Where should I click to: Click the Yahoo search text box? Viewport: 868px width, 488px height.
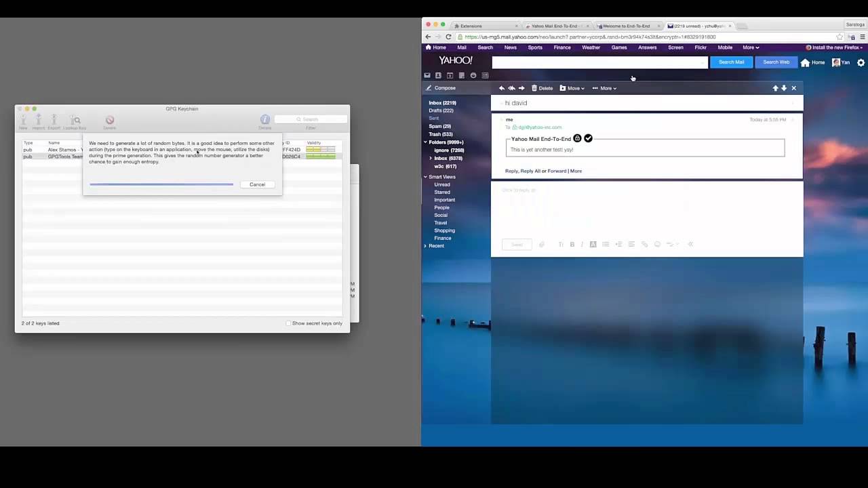click(599, 62)
